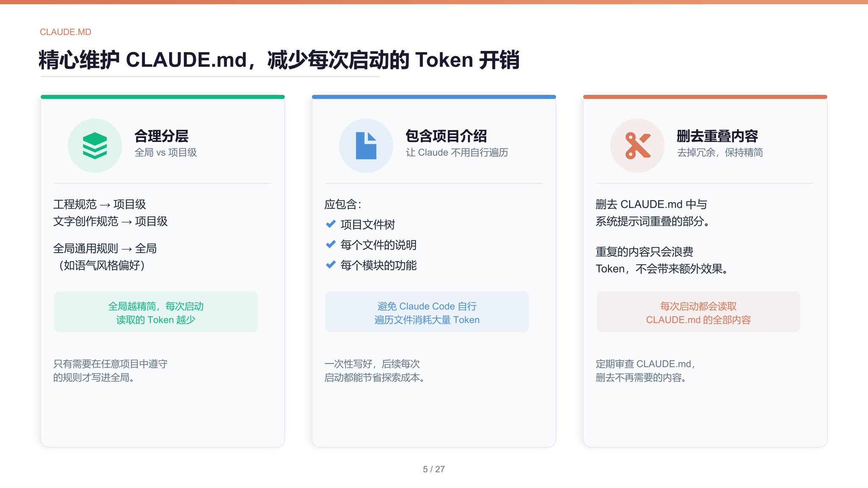Click the green stacked layers icon

95,145
